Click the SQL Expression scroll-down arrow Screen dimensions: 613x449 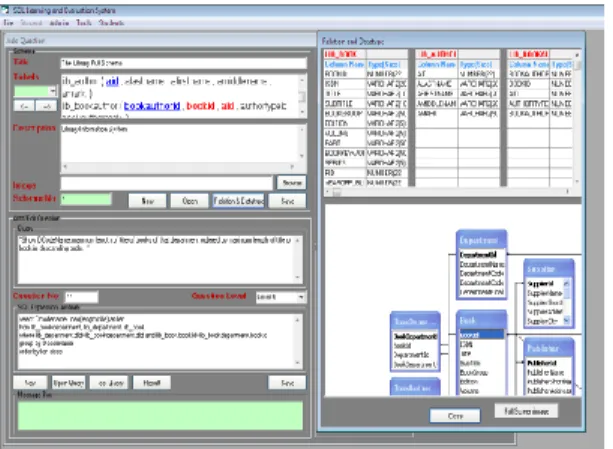(298, 363)
